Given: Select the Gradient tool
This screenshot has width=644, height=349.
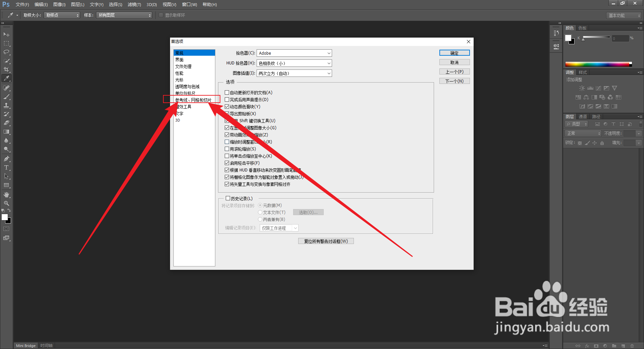Looking at the screenshot, I should click(x=6, y=132).
